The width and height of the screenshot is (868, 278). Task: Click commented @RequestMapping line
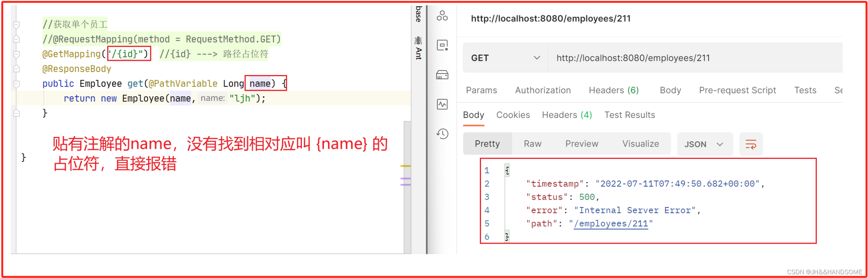[x=161, y=39]
